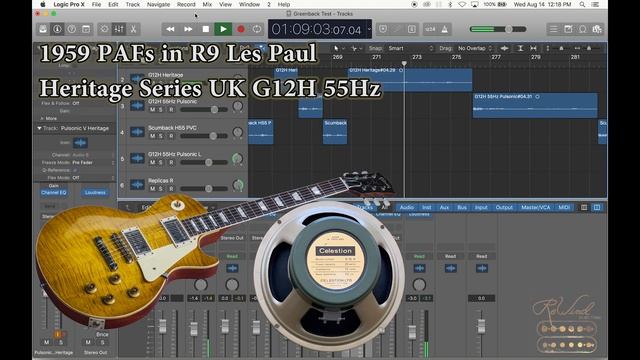Viewport: 640px width, 360px height.
Task: Toggle the Toolbar button
Action: click(x=86, y=29)
